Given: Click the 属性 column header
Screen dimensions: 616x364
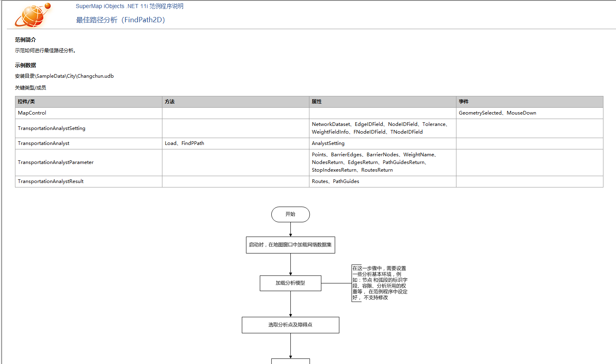Looking at the screenshot, I should (383, 102).
